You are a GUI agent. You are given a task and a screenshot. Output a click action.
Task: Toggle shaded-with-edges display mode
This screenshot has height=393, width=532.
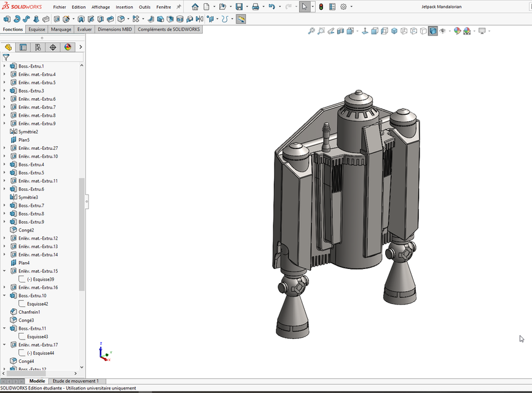coord(432,31)
